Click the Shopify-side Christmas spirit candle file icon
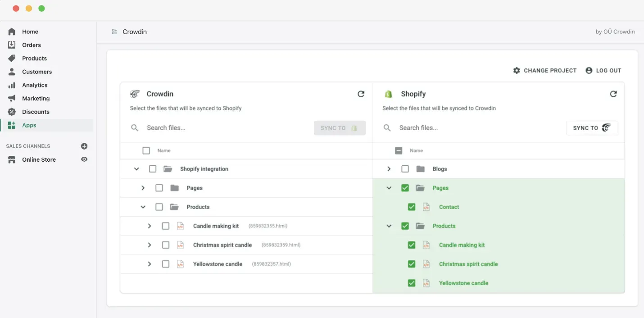 [x=426, y=264]
